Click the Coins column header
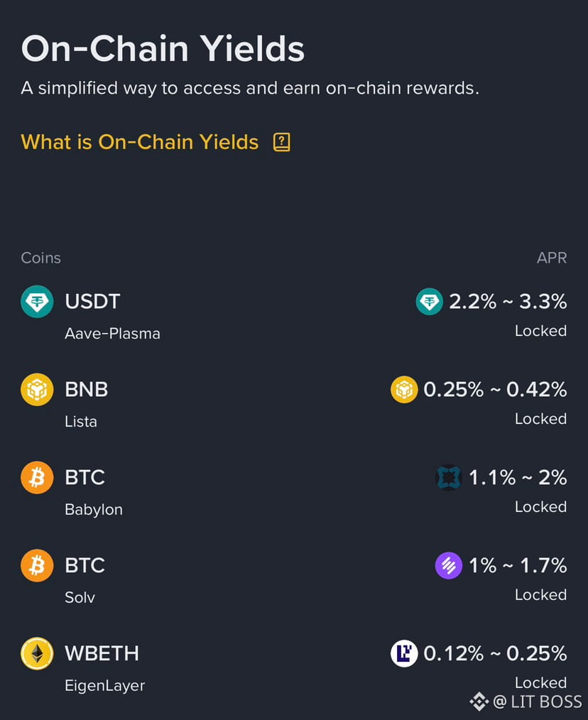Viewport: 588px width, 720px height. coord(41,258)
